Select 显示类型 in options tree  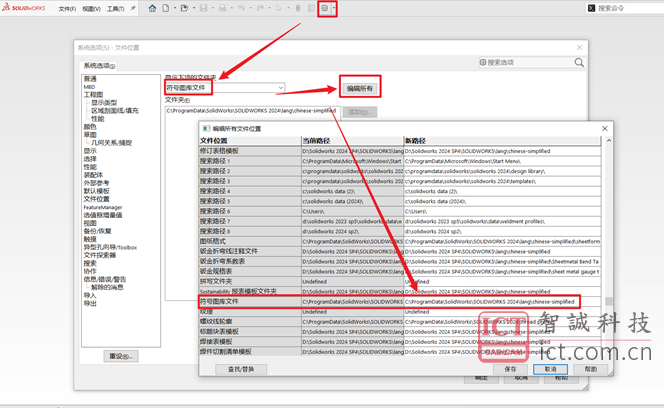click(x=104, y=103)
